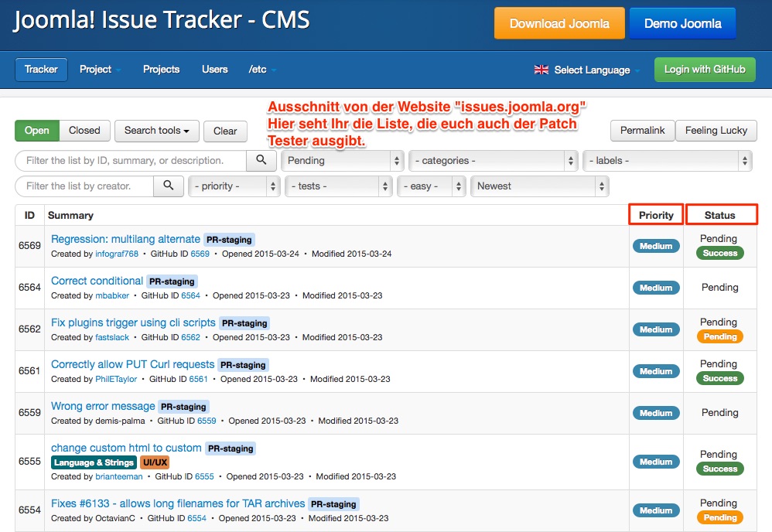Click the Demo Joomla button
This screenshot has height=532, width=772.
click(x=682, y=23)
